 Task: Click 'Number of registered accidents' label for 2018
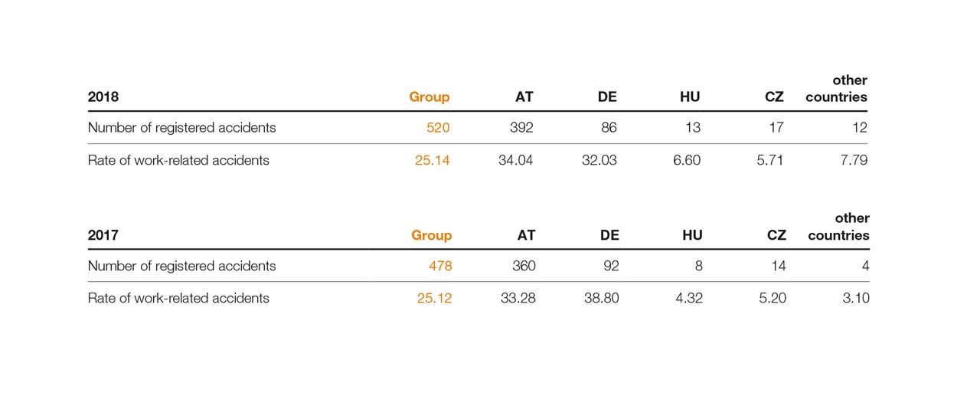pos(181,128)
